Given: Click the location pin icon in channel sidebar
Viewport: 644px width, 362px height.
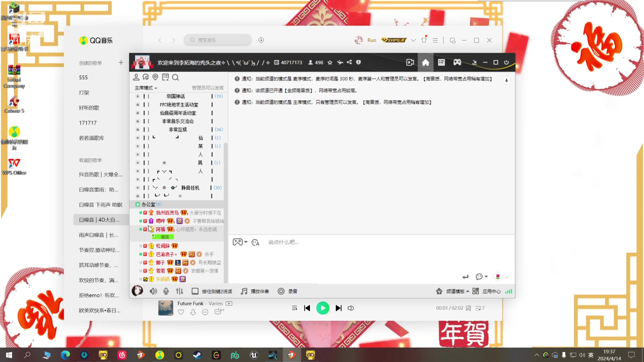Looking at the screenshot, I should click(155, 77).
